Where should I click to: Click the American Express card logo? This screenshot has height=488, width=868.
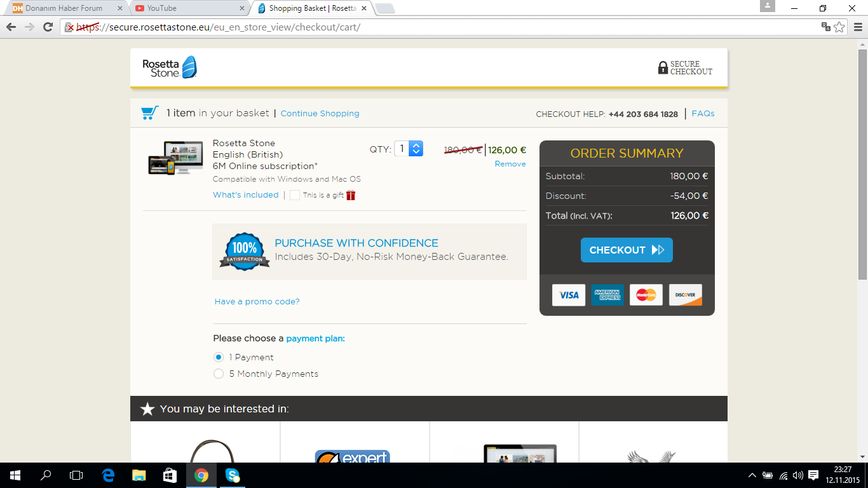pyautogui.click(x=607, y=295)
